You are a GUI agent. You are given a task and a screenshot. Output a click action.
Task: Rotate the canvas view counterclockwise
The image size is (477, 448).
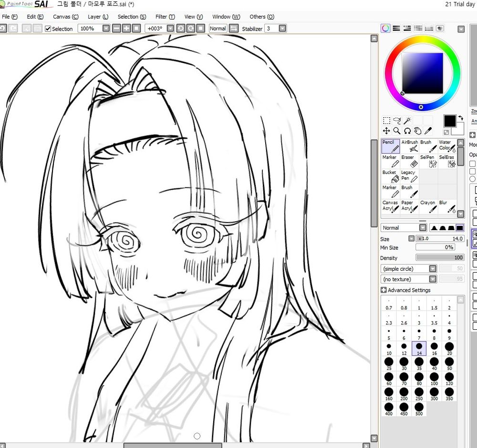(x=181, y=29)
